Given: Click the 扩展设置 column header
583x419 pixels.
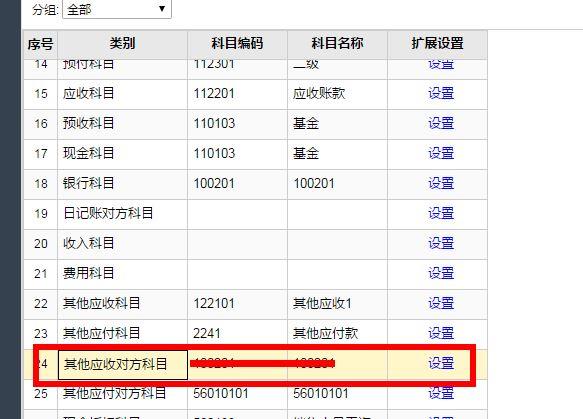Looking at the screenshot, I should pyautogui.click(x=437, y=44).
